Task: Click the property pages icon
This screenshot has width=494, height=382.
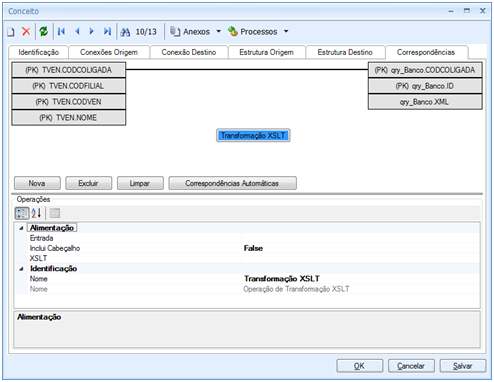Action: coord(55,213)
